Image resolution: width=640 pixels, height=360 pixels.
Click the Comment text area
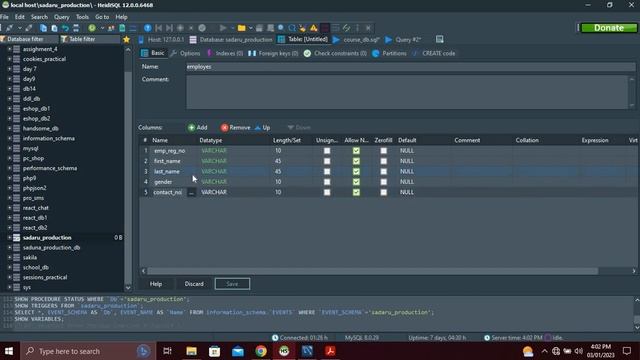pos(407,92)
